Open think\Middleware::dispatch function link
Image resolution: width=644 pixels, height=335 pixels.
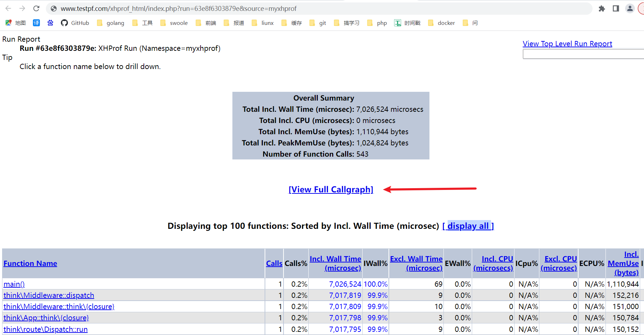(x=49, y=295)
